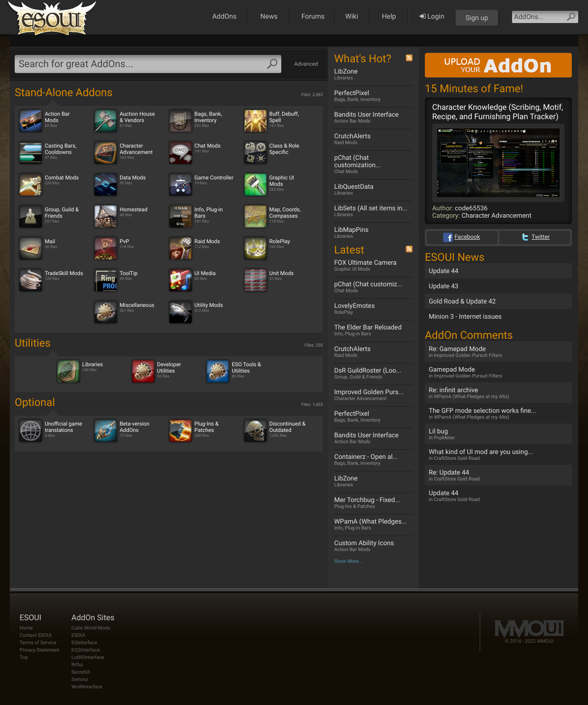Click the What's Hot RSS feed icon
Viewport: 588px width, 705px height.
(409, 58)
